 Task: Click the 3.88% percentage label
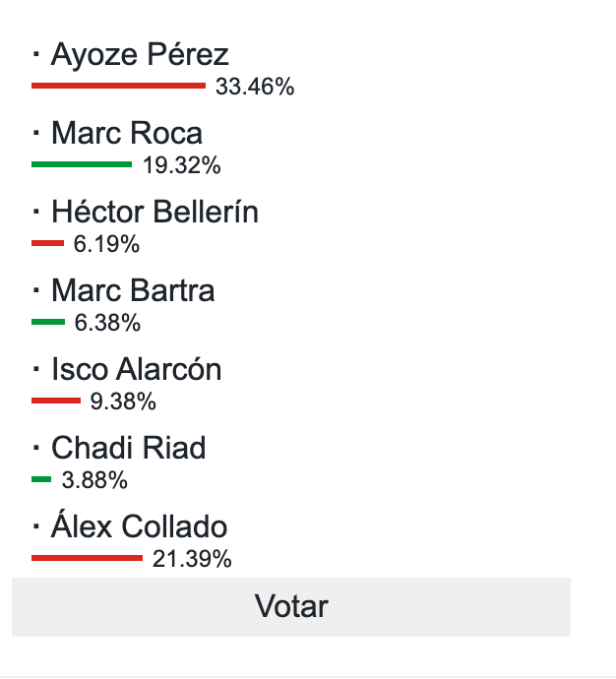[94, 481]
